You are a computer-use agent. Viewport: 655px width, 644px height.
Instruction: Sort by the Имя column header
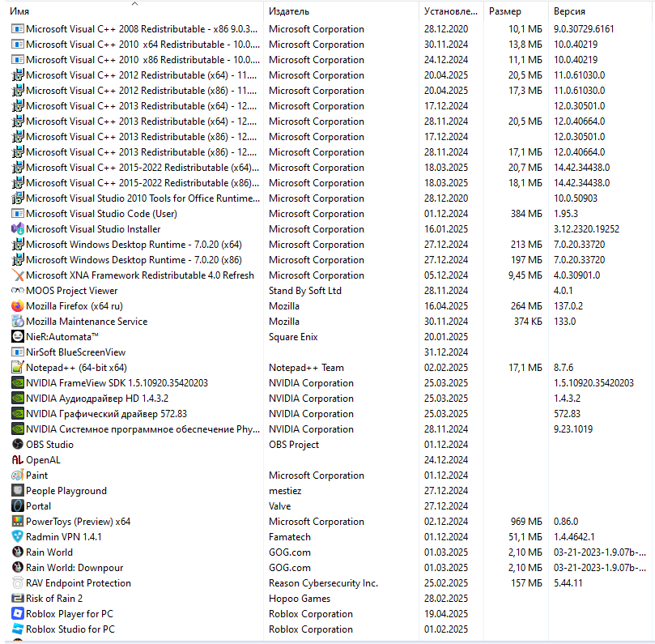click(x=134, y=11)
